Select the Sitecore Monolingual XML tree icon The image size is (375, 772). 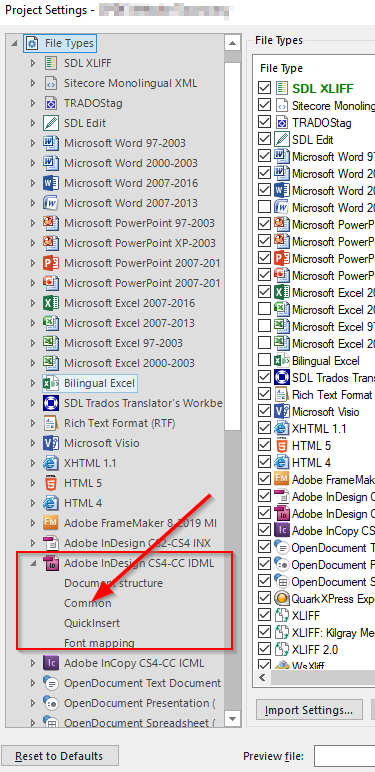click(x=50, y=83)
